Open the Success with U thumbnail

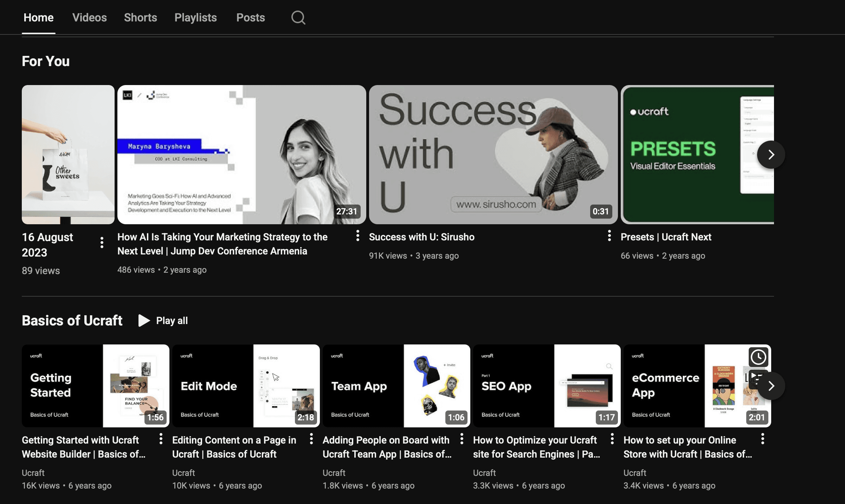pos(494,155)
